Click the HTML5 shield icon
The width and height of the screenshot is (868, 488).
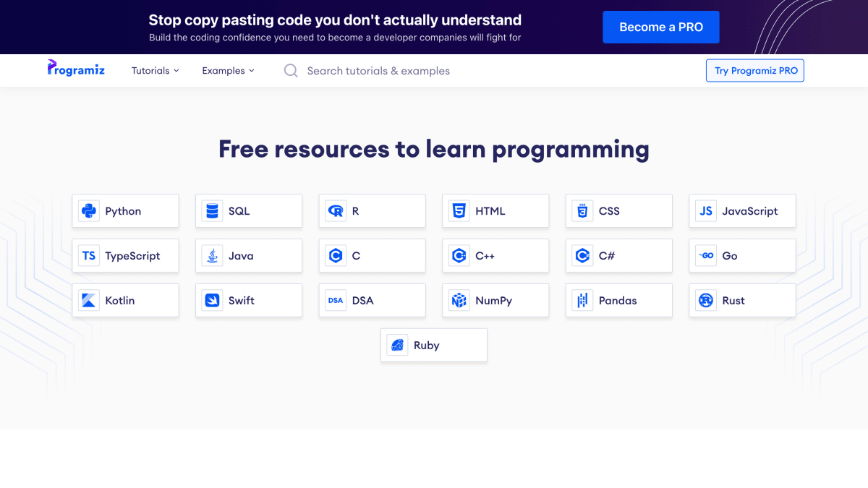tap(459, 211)
